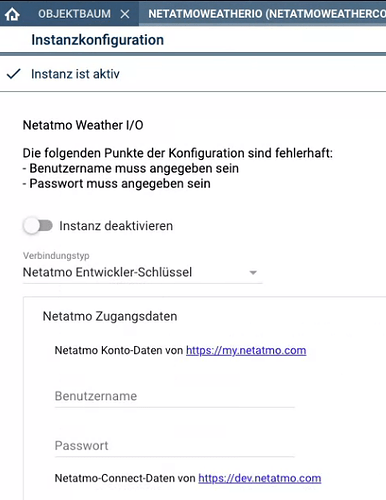Focus the Benutzername input field

(x=175, y=396)
